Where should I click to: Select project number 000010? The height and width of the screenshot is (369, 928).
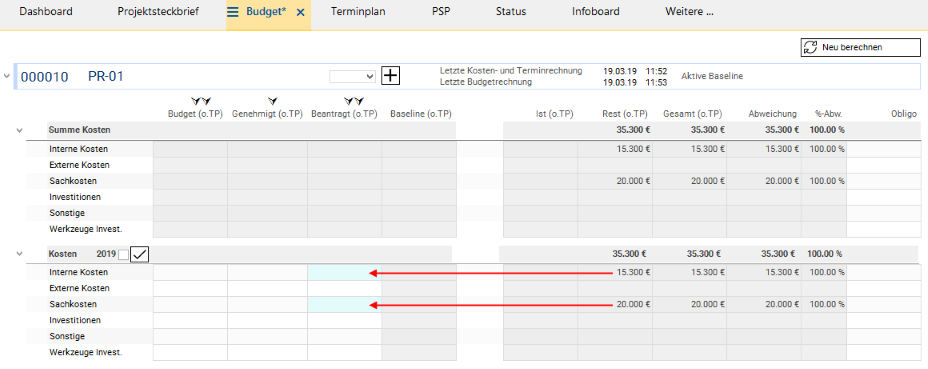(x=44, y=76)
